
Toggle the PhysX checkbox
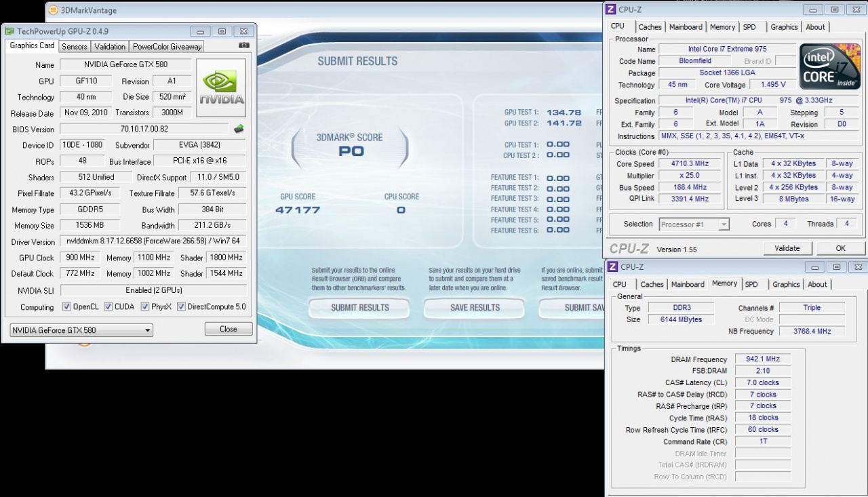145,306
